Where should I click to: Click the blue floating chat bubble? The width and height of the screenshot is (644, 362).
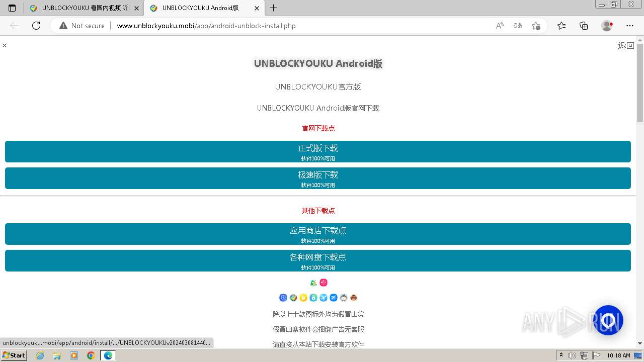[x=608, y=320]
